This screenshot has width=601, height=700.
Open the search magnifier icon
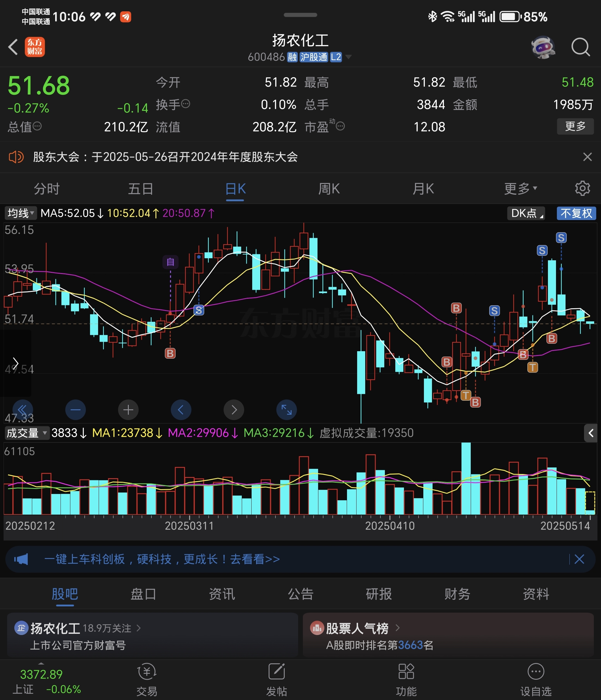click(x=581, y=47)
